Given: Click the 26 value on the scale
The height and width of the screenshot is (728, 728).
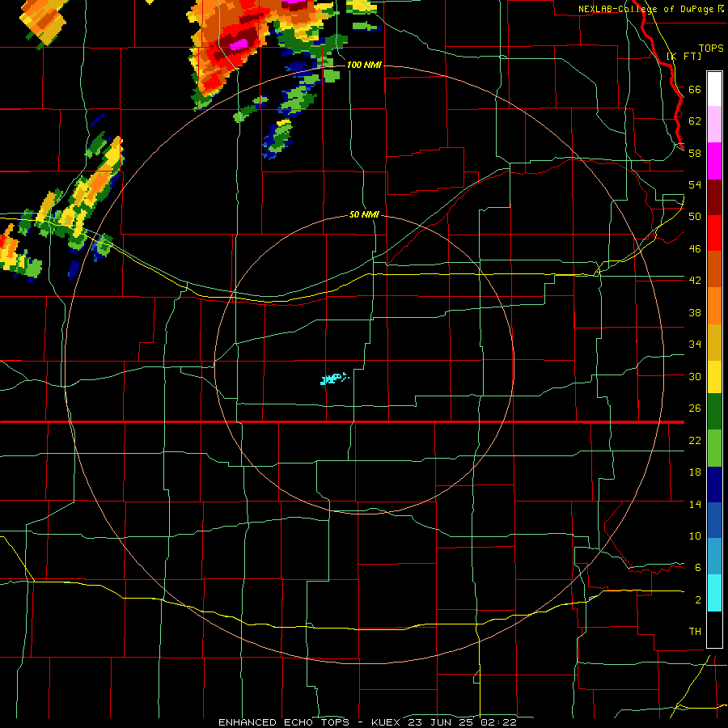Looking at the screenshot, I should point(695,408).
